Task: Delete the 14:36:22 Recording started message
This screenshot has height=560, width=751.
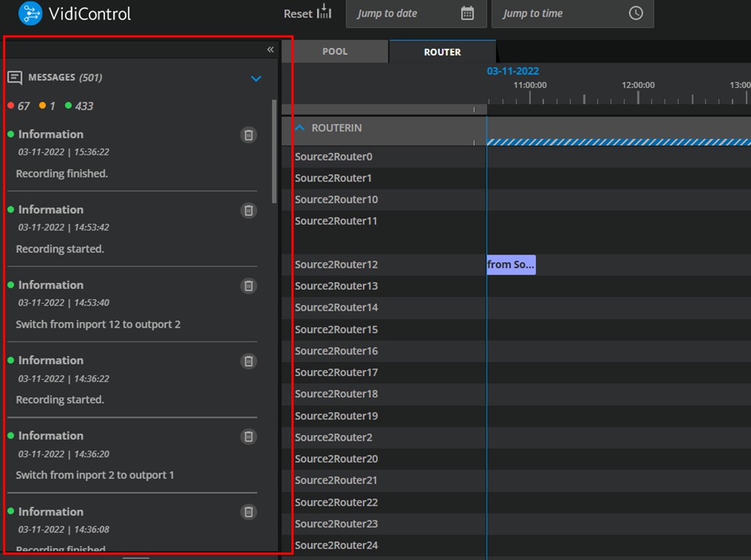Action: click(x=248, y=361)
